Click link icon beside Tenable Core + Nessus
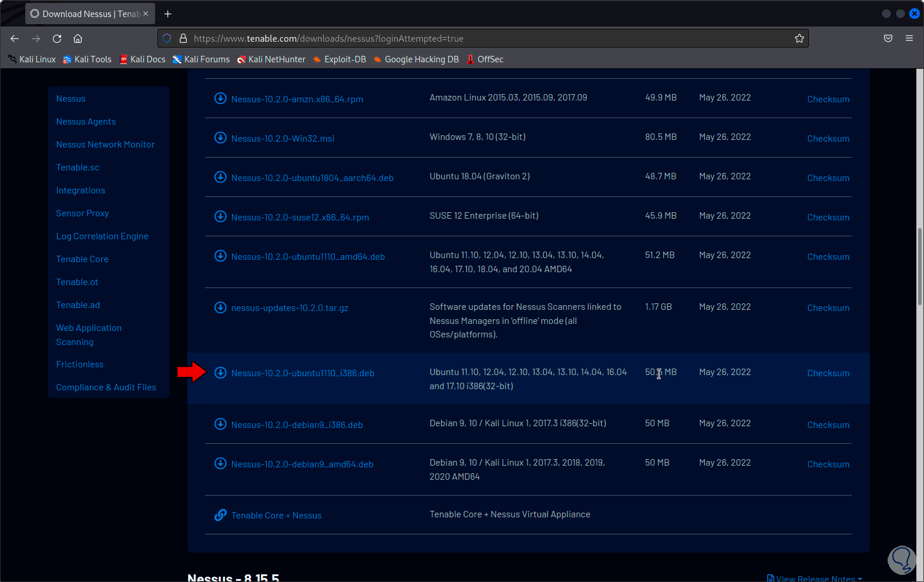924x582 pixels. pyautogui.click(x=220, y=515)
